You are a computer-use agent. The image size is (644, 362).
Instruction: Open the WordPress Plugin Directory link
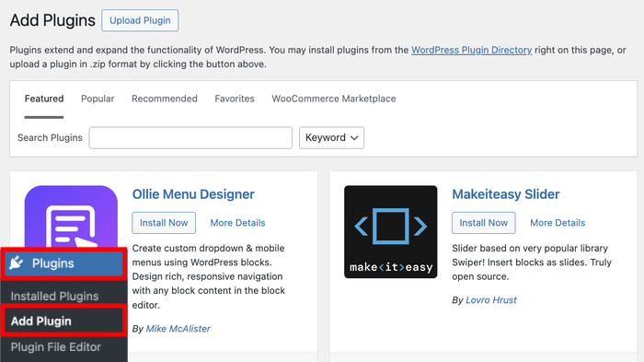[x=471, y=50]
